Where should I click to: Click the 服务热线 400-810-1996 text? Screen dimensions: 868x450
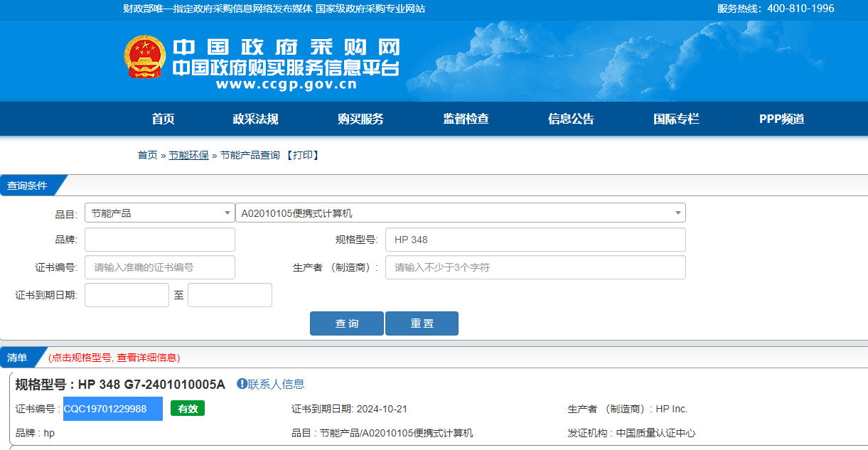tap(776, 9)
